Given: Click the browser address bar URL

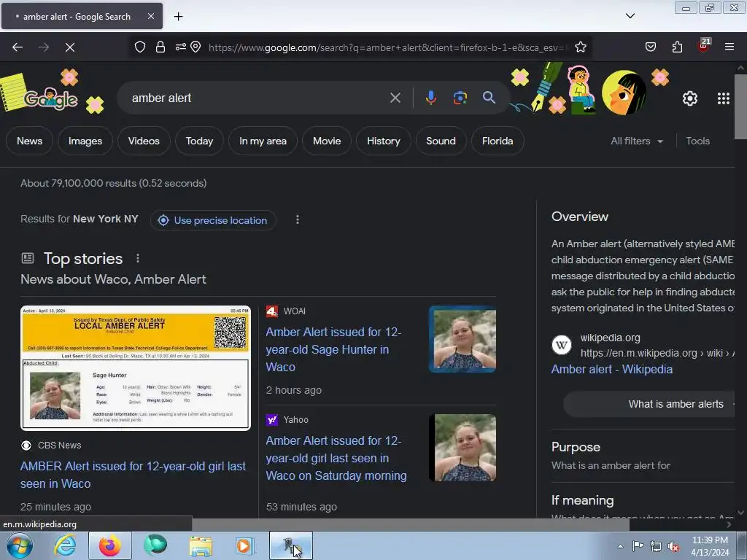Looking at the screenshot, I should 387,47.
